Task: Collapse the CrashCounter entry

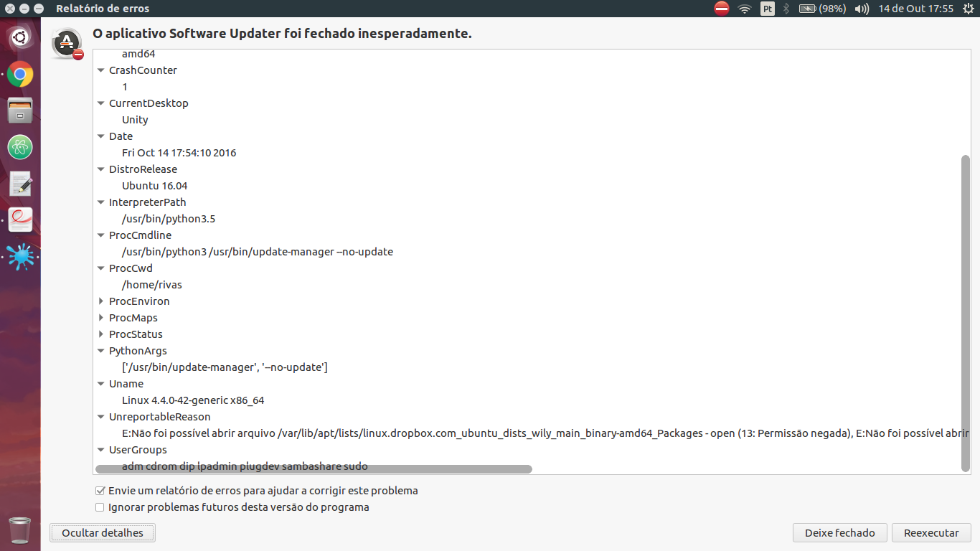Action: (x=101, y=70)
